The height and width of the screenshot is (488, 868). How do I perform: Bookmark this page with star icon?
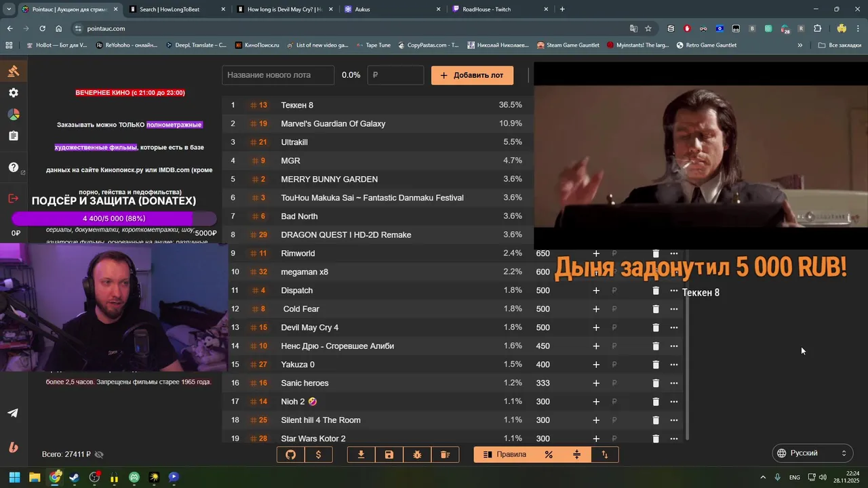click(x=648, y=28)
